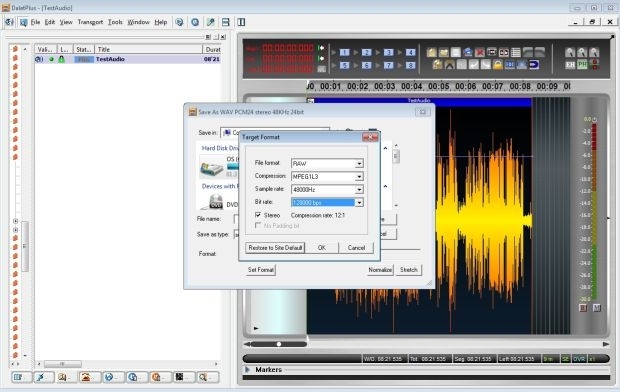The image size is (620, 392).
Task: Jump to cue point 4 button
Action: [410, 52]
